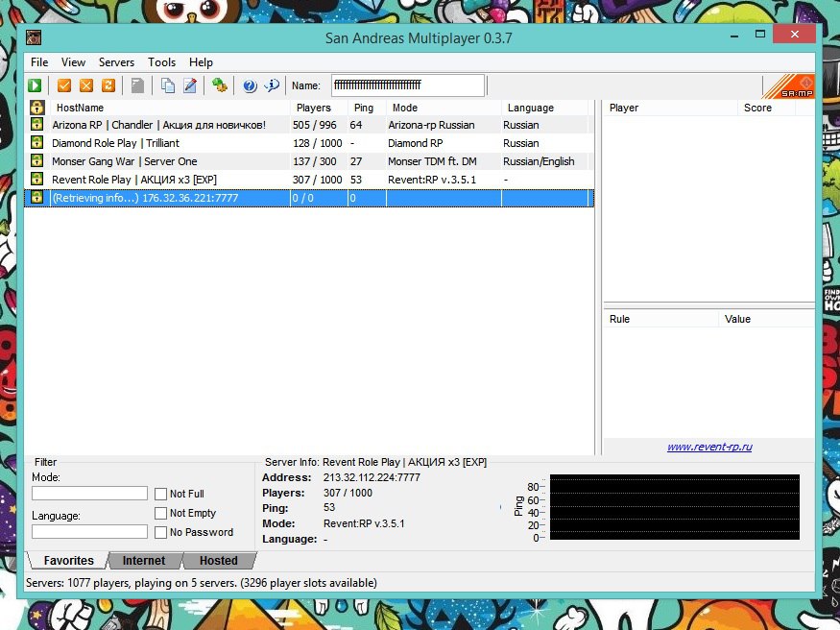Viewport: 840px width, 630px height.
Task: Click the grey master list page icon
Action: (x=137, y=85)
